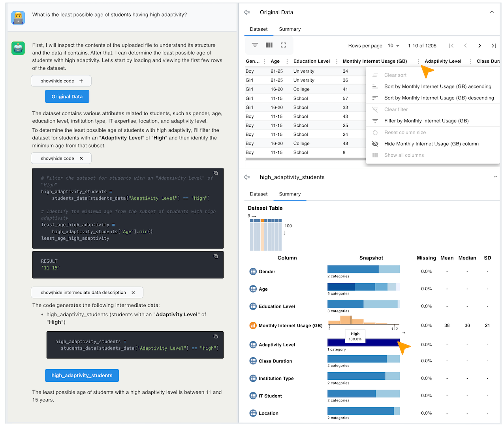Select Sort by Monthly Internet Usage ascending

tap(437, 86)
